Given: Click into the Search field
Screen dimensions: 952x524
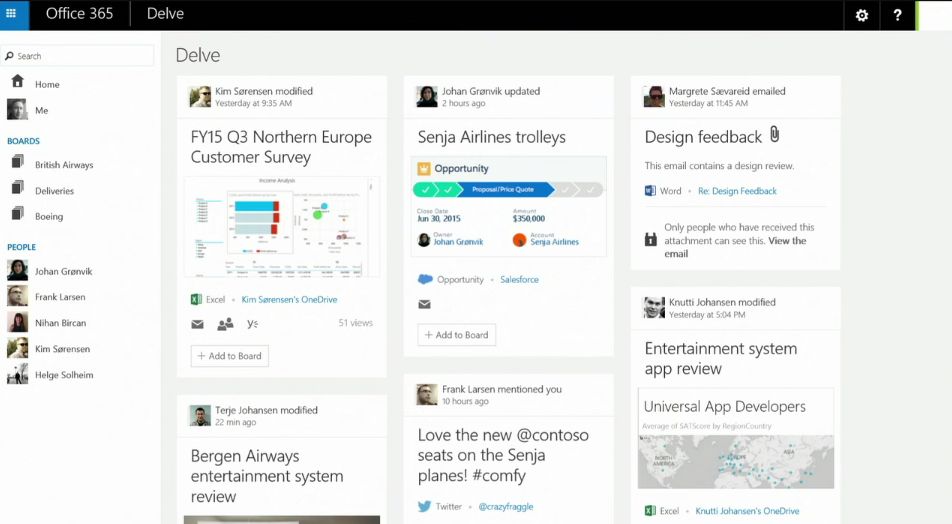Looking at the screenshot, I should click(x=78, y=56).
